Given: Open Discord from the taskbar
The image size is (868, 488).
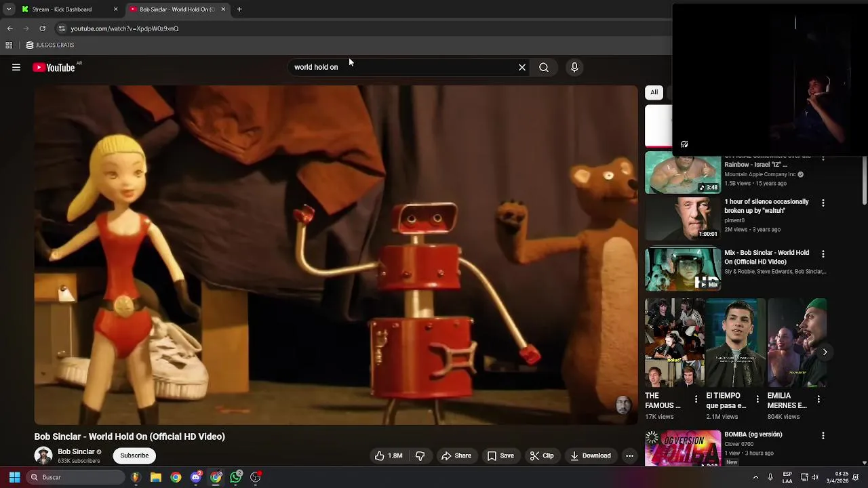Looking at the screenshot, I should (x=196, y=477).
